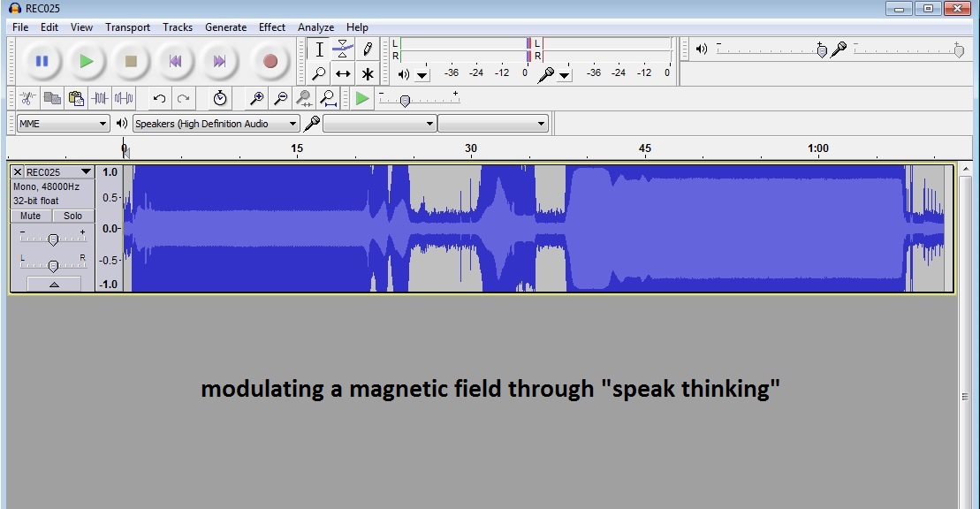Select the Multi-Tool (asterisk) mode
Viewport: 980px width, 509px height.
tap(368, 73)
